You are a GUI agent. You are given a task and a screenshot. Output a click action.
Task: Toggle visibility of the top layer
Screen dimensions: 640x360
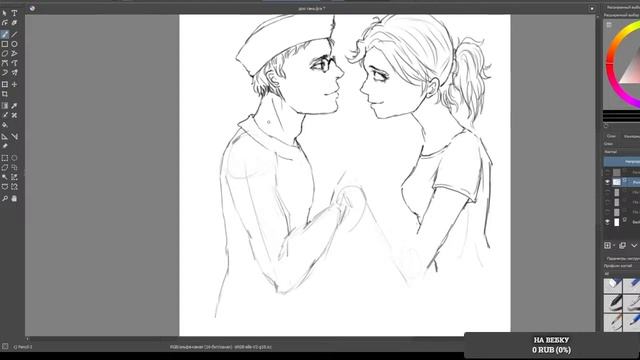pos(607,172)
